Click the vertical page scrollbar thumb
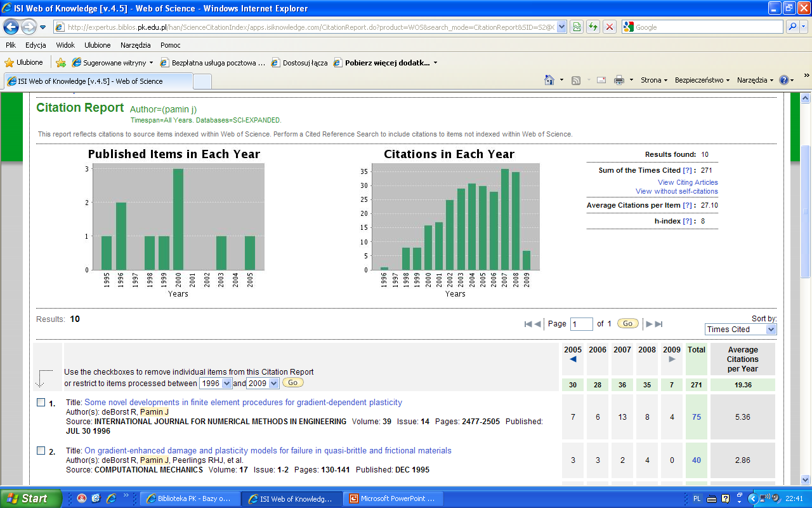This screenshot has width=812, height=508. [805, 211]
